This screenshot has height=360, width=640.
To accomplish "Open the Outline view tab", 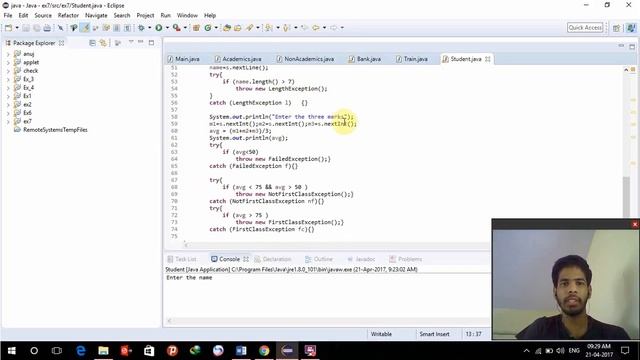I will coord(319,259).
